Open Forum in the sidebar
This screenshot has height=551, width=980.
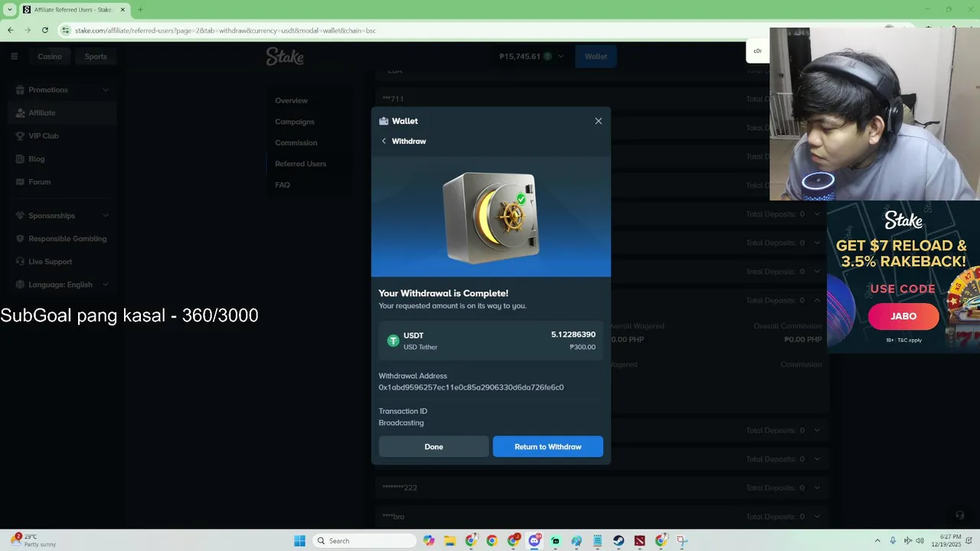[63, 181]
